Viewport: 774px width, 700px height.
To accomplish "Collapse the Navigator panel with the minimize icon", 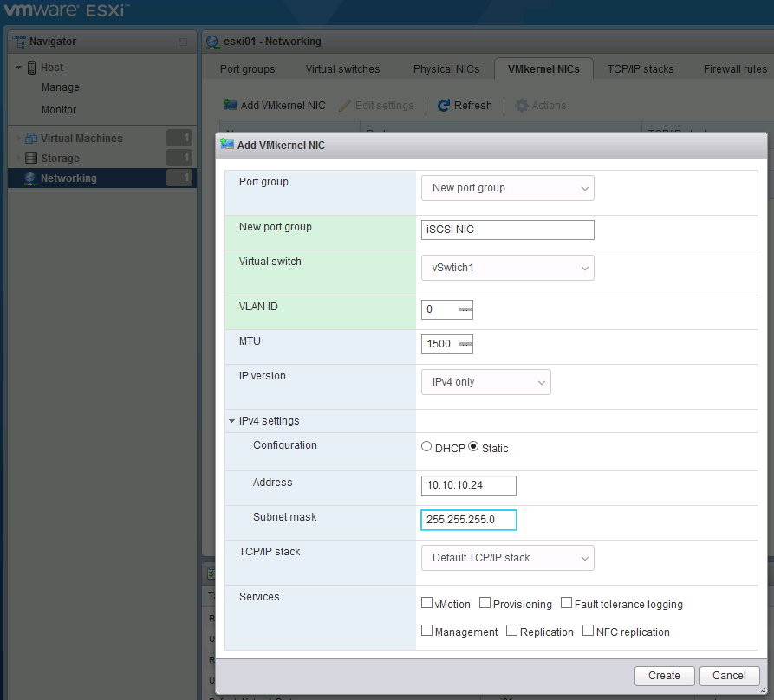I will coord(183,42).
